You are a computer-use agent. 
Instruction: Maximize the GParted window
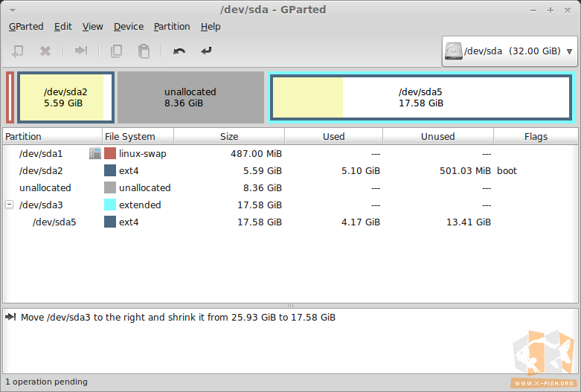[x=550, y=10]
